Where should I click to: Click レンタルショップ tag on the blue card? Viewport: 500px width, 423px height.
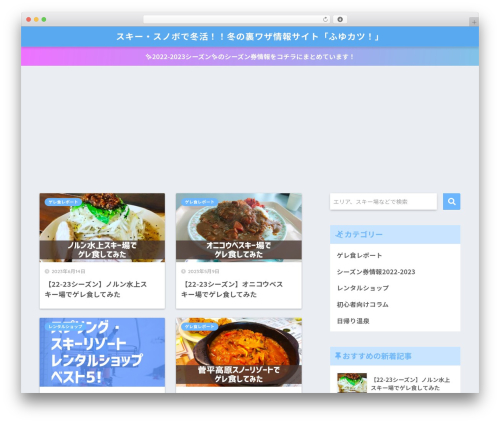point(65,327)
